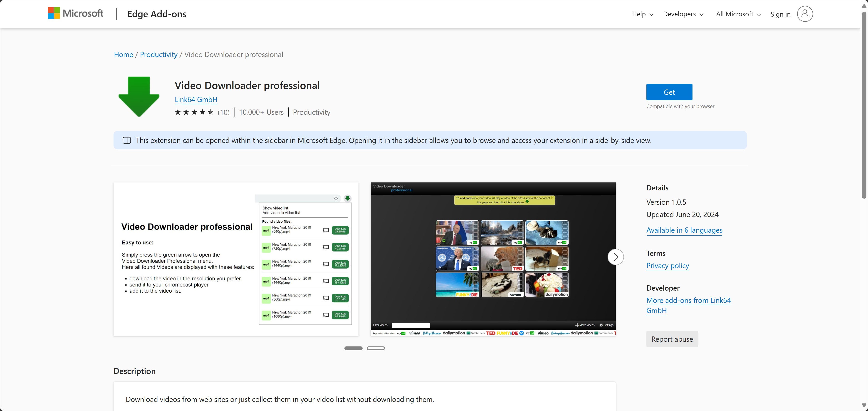Select the second carousel page indicator
Screen dimensions: 868x411
(x=375, y=348)
